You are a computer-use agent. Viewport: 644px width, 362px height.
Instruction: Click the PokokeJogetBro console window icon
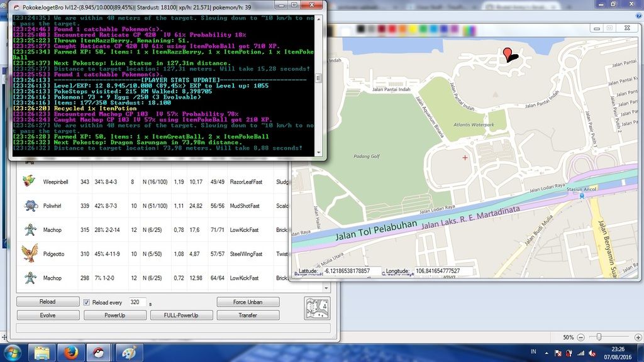pyautogui.click(x=16, y=7)
